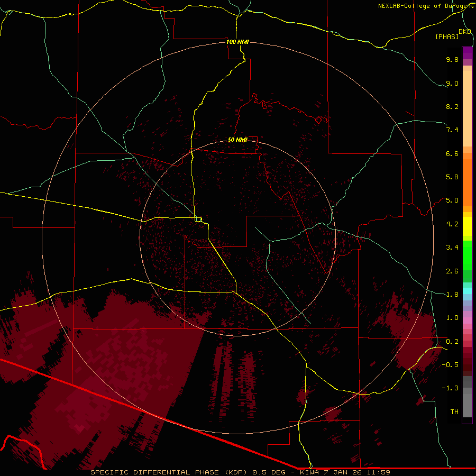Click the 5.0 value on the color scale

[452, 200]
